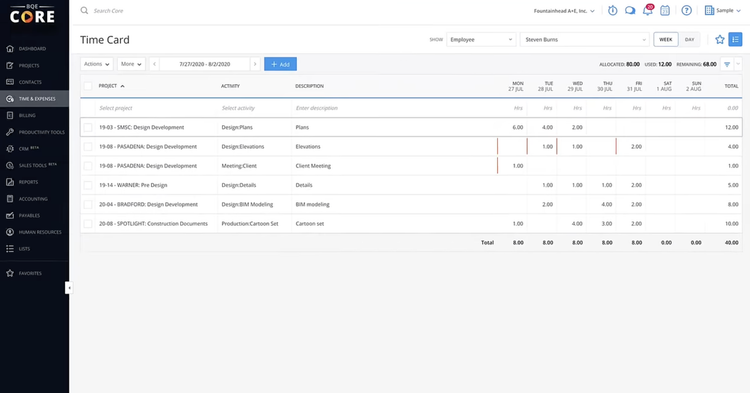Switch to Day view tab
Image resolution: width=750 pixels, height=393 pixels.
click(689, 40)
